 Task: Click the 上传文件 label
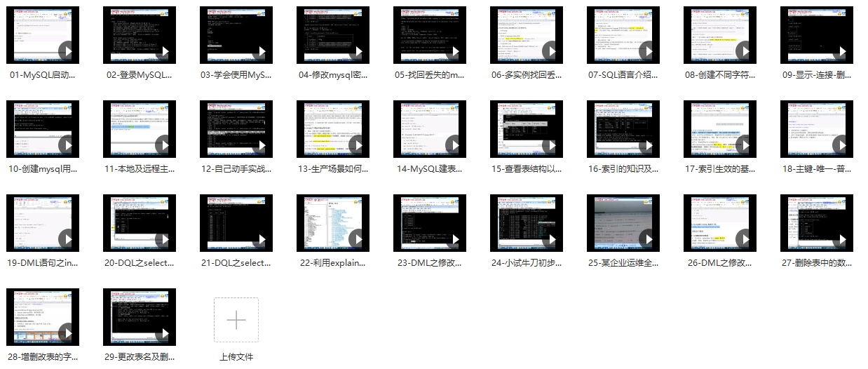[236, 356]
